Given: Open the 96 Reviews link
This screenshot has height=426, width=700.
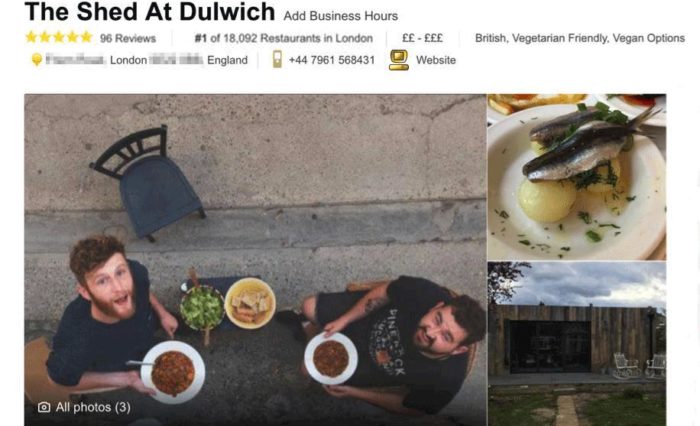Looking at the screenshot, I should [128, 38].
